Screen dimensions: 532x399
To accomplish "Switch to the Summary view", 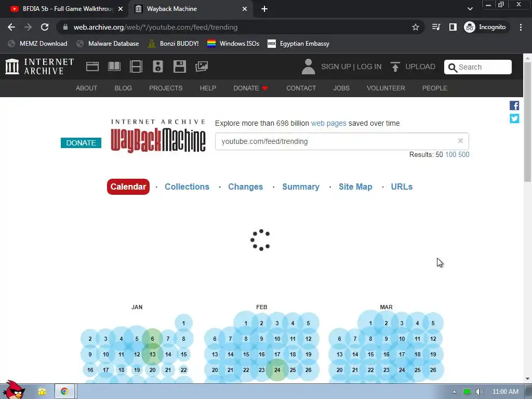I will (301, 187).
